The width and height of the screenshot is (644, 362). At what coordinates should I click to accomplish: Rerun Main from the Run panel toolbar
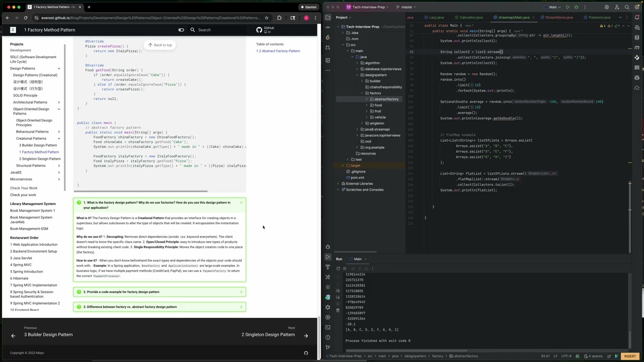[338, 268]
